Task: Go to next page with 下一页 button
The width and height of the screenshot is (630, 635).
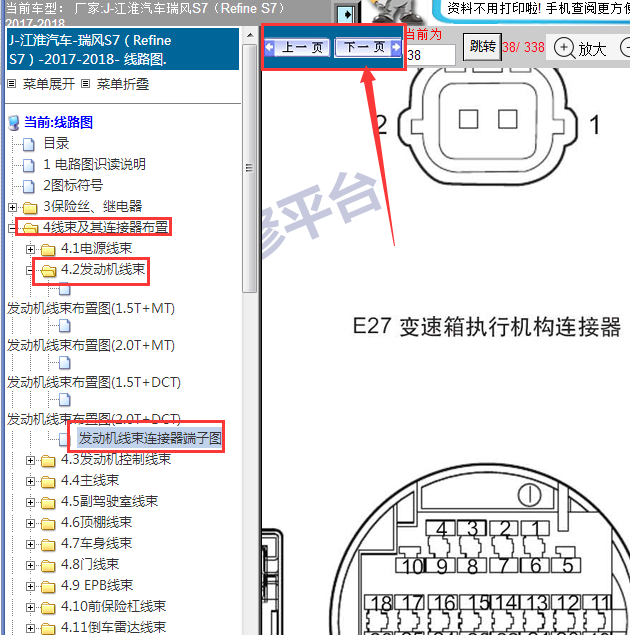Action: 368,47
